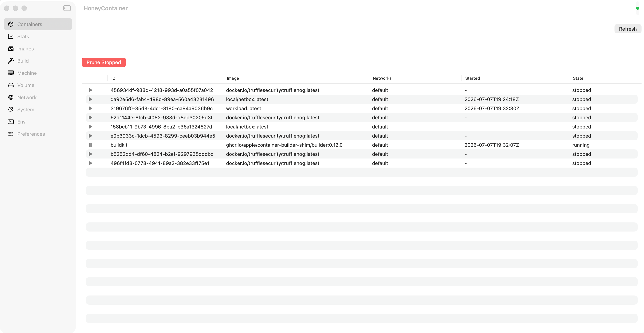This screenshot has height=333, width=644.
Task: Select the buildkit ID cell
Action: pyautogui.click(x=119, y=145)
